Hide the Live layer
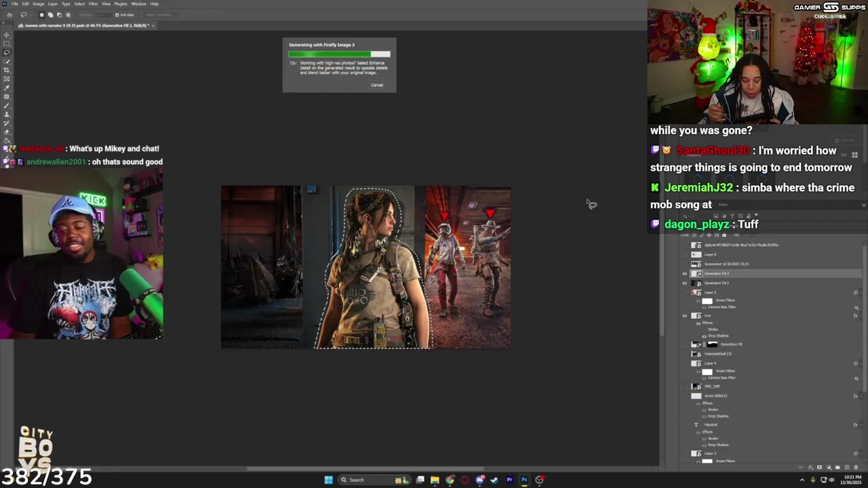The image size is (868, 488). 684,316
